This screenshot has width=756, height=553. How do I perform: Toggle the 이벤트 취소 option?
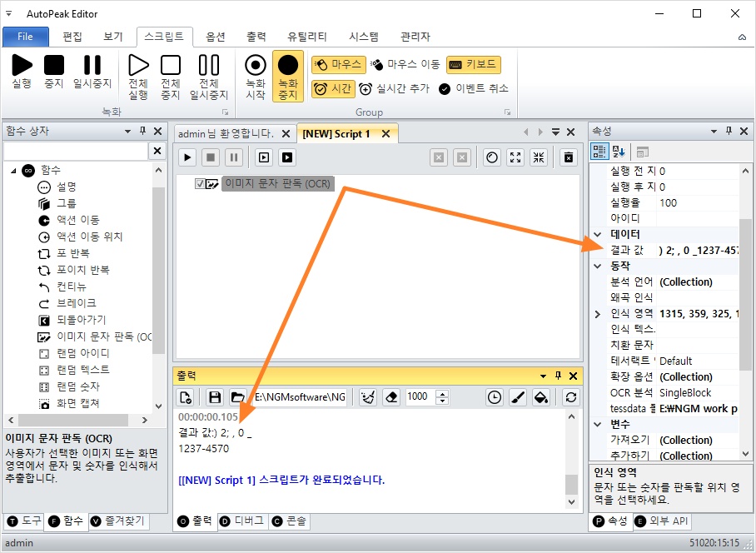coord(474,89)
